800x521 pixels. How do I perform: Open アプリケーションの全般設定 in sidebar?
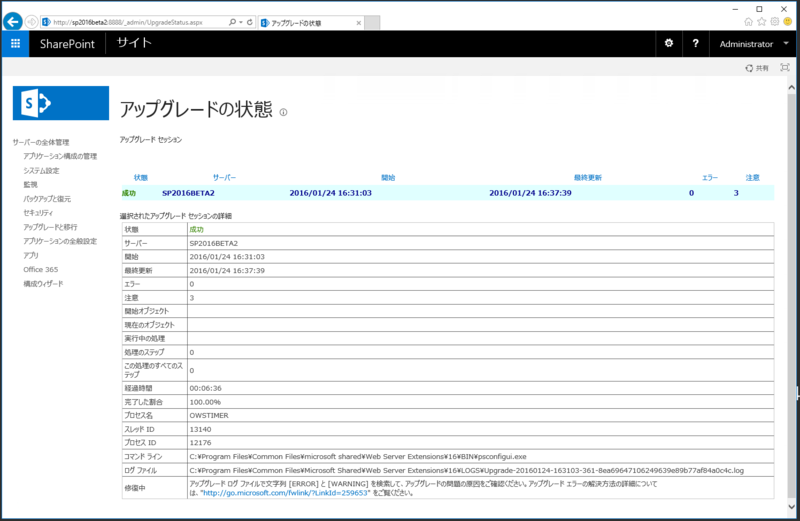pyautogui.click(x=60, y=241)
